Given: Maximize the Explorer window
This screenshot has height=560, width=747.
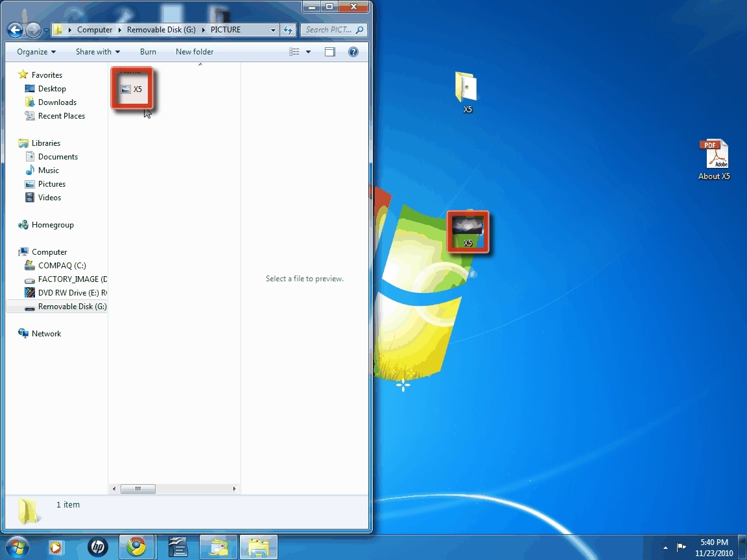Looking at the screenshot, I should point(329,6).
